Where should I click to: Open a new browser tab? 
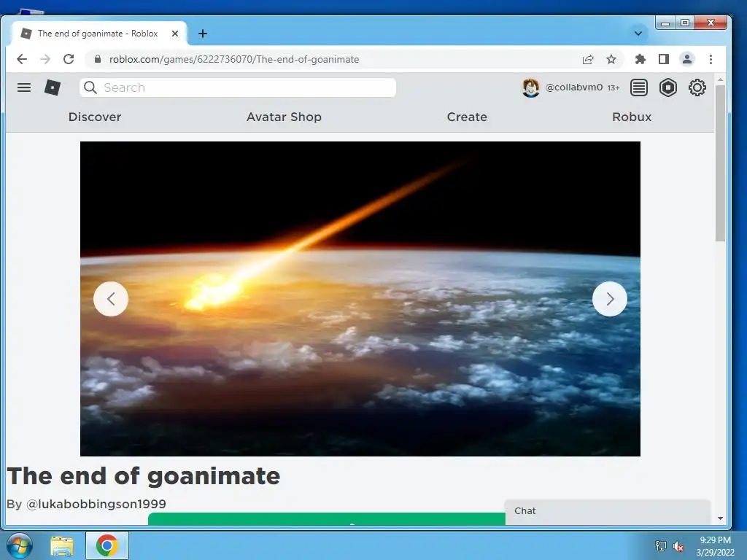pyautogui.click(x=203, y=34)
